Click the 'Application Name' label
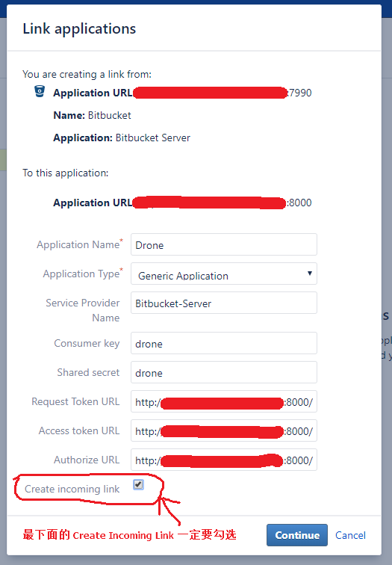Screen dimensions: 392x565 click(x=80, y=244)
